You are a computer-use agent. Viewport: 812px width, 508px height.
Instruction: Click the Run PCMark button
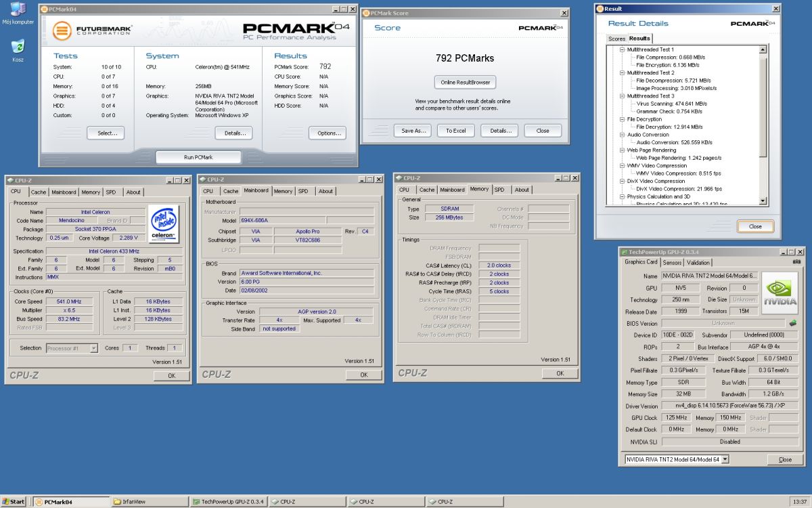point(198,157)
